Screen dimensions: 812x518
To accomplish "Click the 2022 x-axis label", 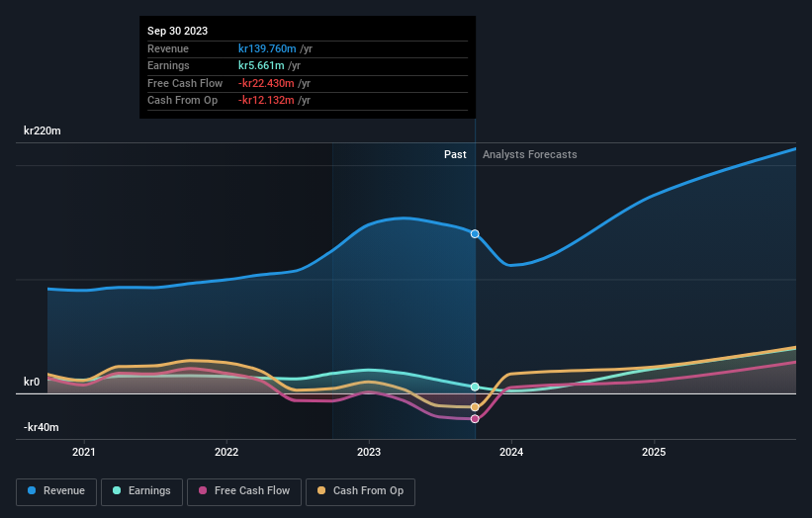I will (x=226, y=452).
